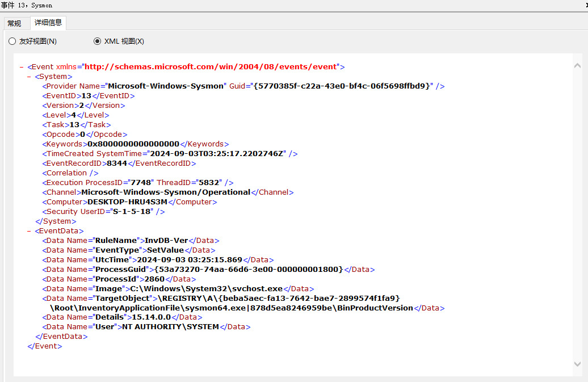
Task: Click the User value NT AUTHORITY\SYSTEM
Action: (170, 327)
